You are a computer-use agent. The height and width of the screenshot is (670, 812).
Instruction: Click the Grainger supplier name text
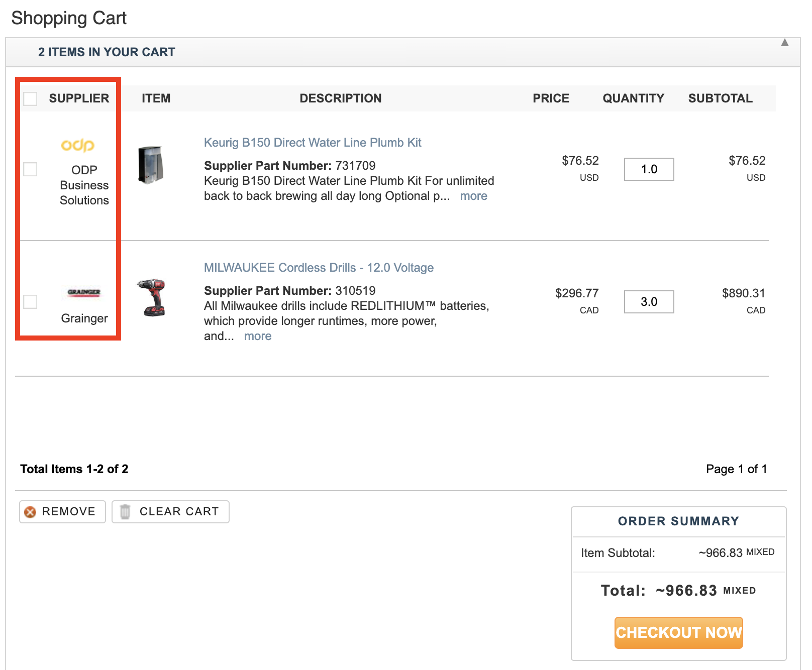point(84,318)
